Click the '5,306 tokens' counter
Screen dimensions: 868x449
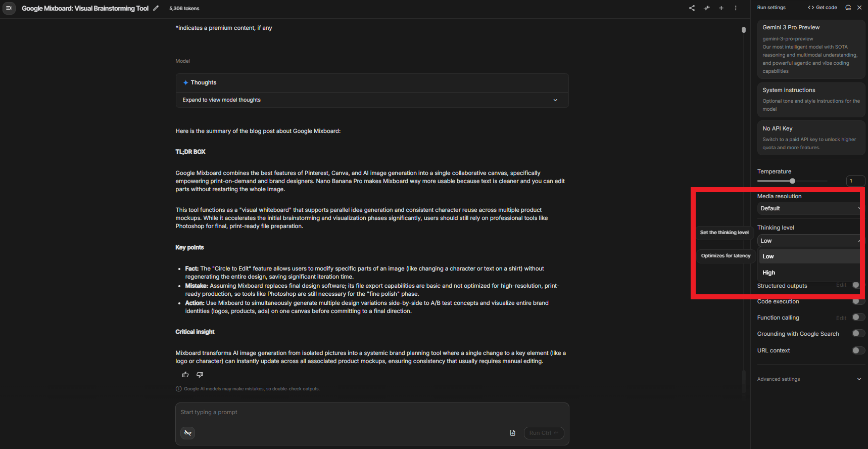[x=184, y=9]
